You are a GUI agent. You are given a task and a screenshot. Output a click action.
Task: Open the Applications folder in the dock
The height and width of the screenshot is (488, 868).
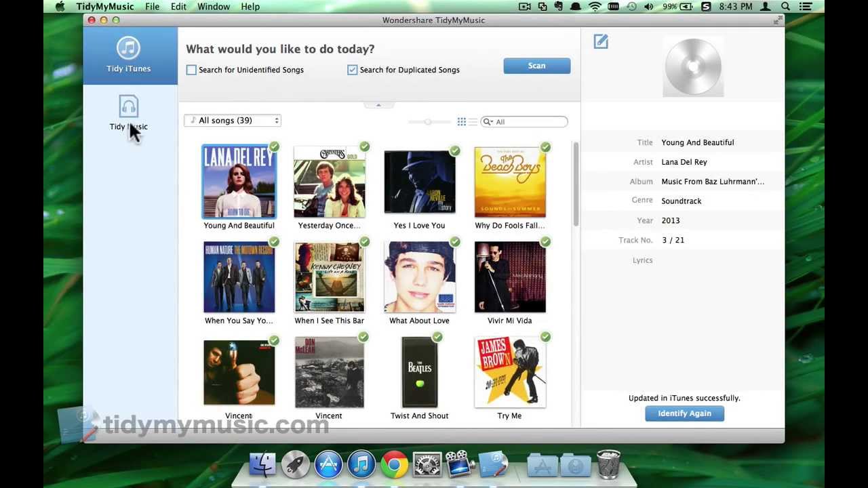click(x=542, y=466)
